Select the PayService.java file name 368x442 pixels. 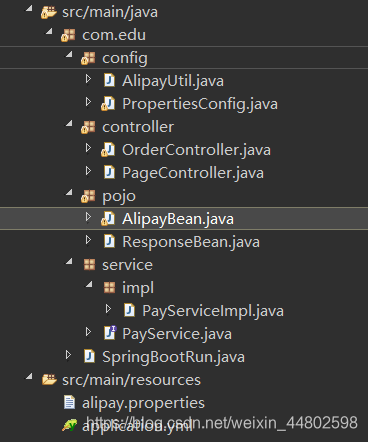coord(177,335)
